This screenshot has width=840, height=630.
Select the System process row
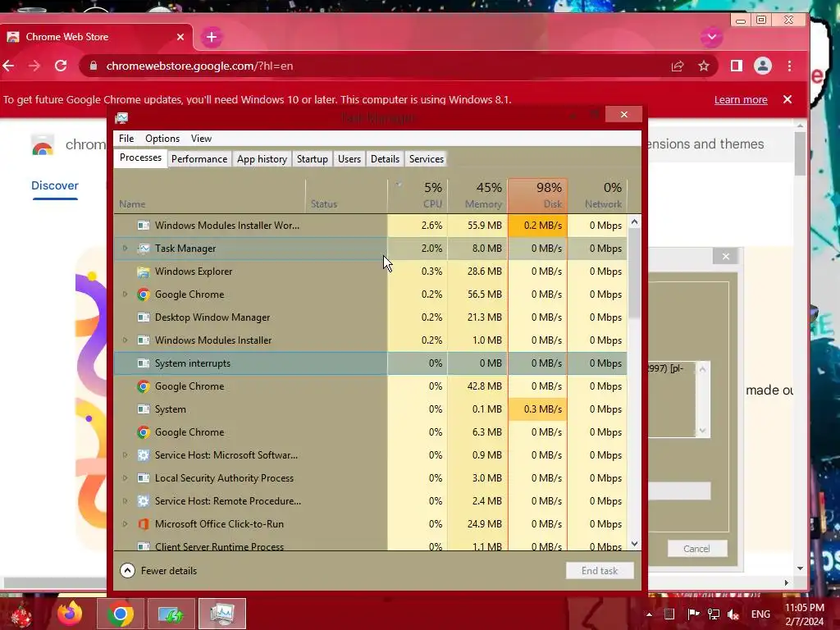(370, 409)
